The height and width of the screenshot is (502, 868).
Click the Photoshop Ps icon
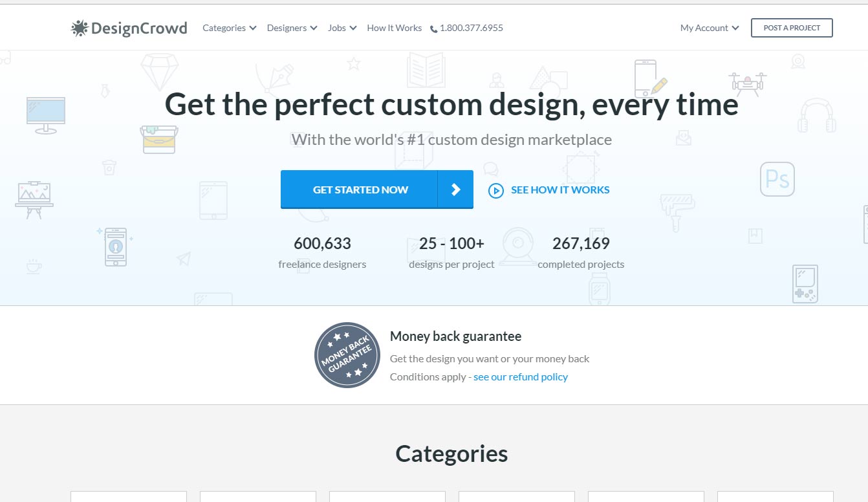[x=777, y=179]
